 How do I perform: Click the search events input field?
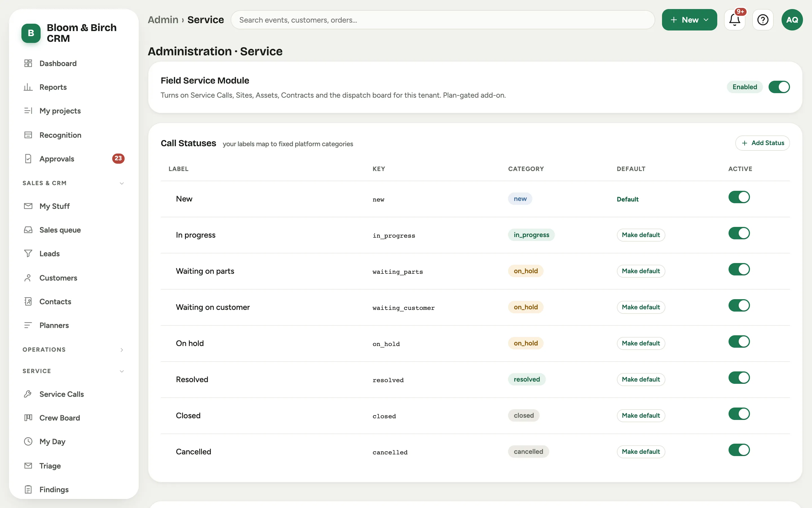tap(443, 20)
